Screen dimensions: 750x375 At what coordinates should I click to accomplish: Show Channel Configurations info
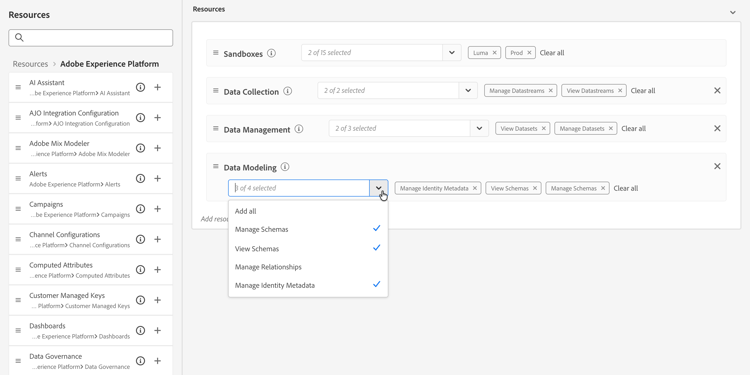(x=140, y=239)
